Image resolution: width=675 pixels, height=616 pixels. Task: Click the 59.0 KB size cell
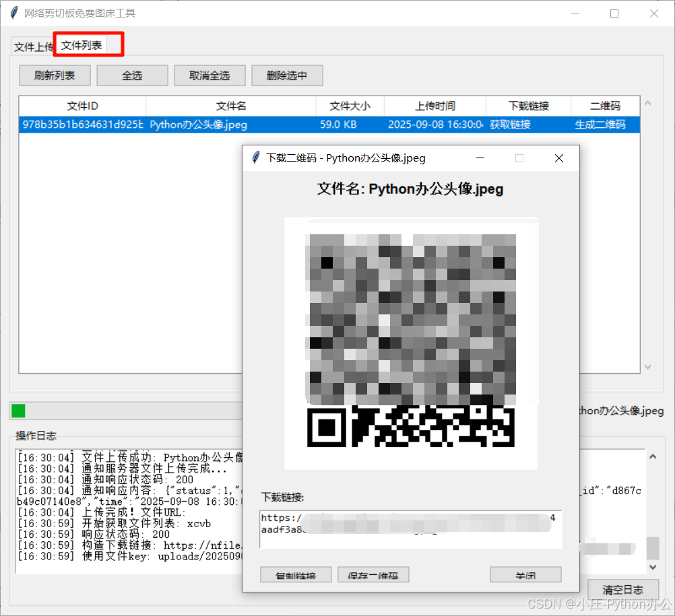[x=338, y=125]
